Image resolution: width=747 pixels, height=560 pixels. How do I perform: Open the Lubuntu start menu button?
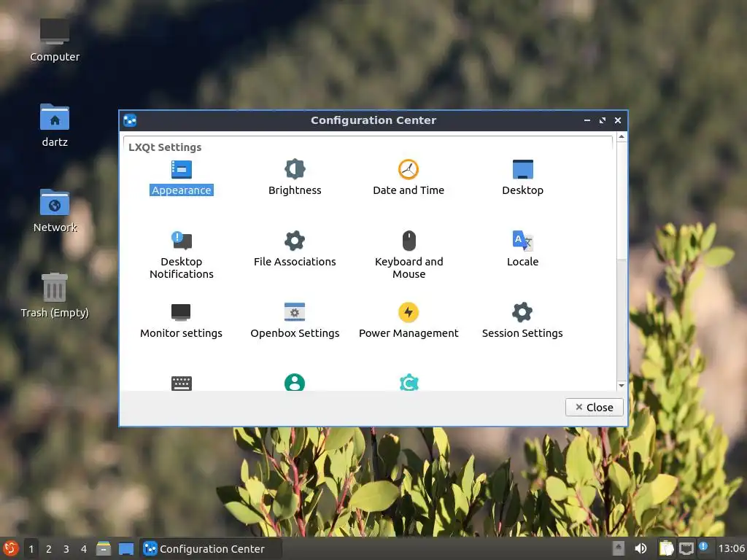tap(10, 548)
